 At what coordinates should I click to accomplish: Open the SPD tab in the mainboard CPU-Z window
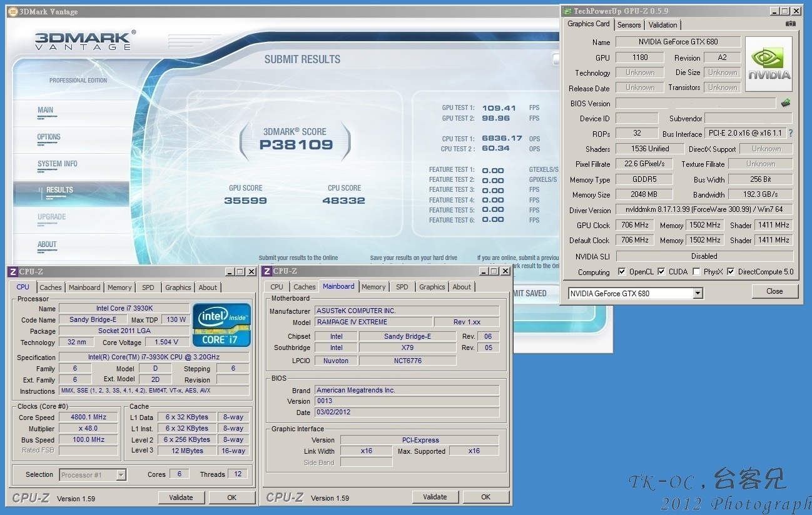[x=402, y=287]
